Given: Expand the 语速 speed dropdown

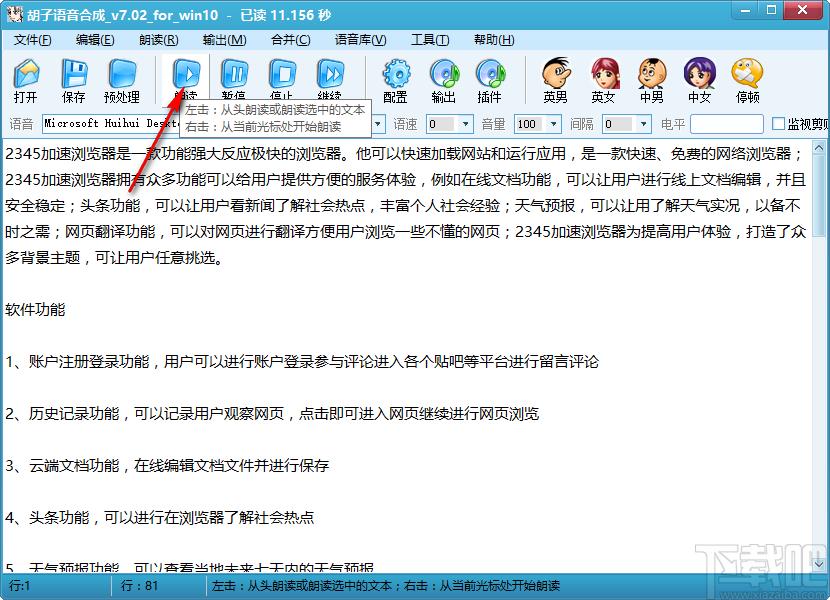Looking at the screenshot, I should click(465, 124).
